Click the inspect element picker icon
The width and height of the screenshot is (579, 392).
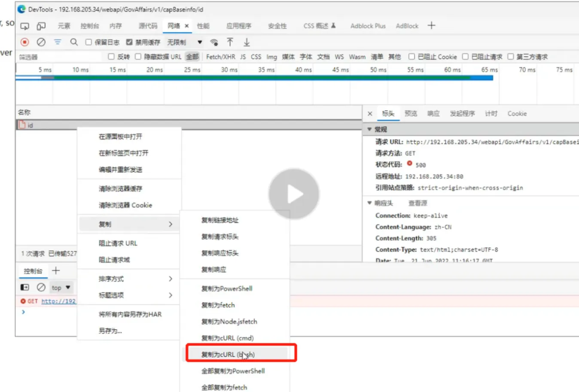click(x=25, y=26)
